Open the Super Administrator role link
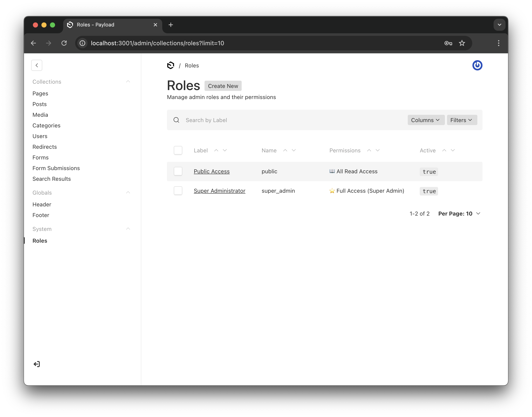Image resolution: width=532 pixels, height=417 pixels. coord(219,191)
